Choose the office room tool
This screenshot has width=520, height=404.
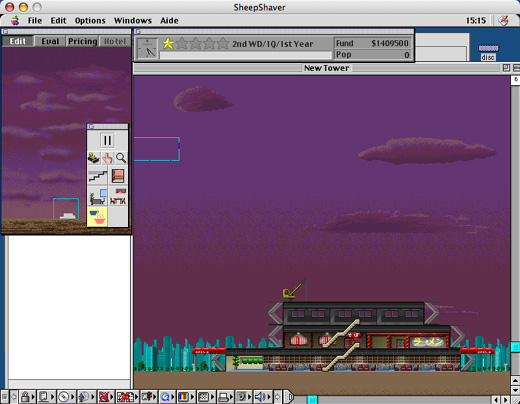(x=98, y=196)
